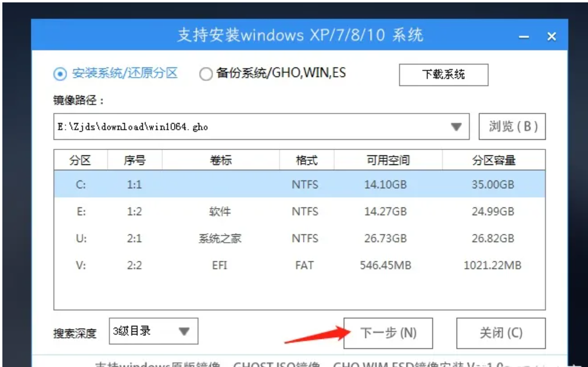Click the 下一步 (N) button

[388, 333]
